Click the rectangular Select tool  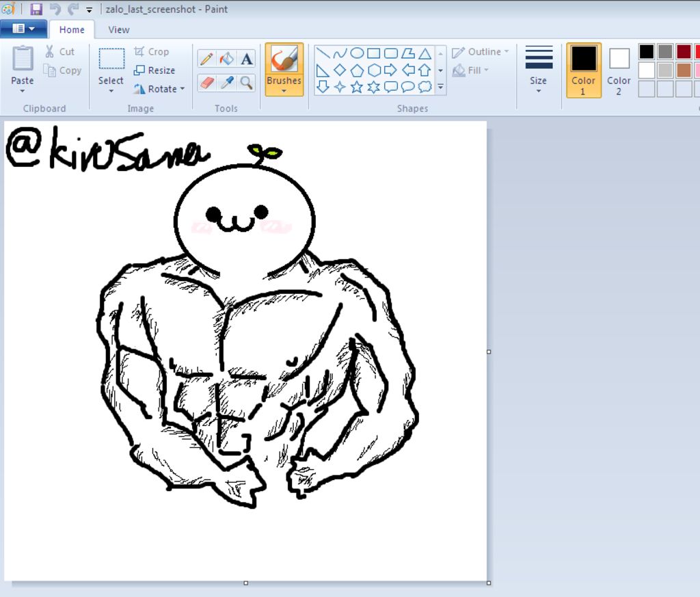pos(111,59)
